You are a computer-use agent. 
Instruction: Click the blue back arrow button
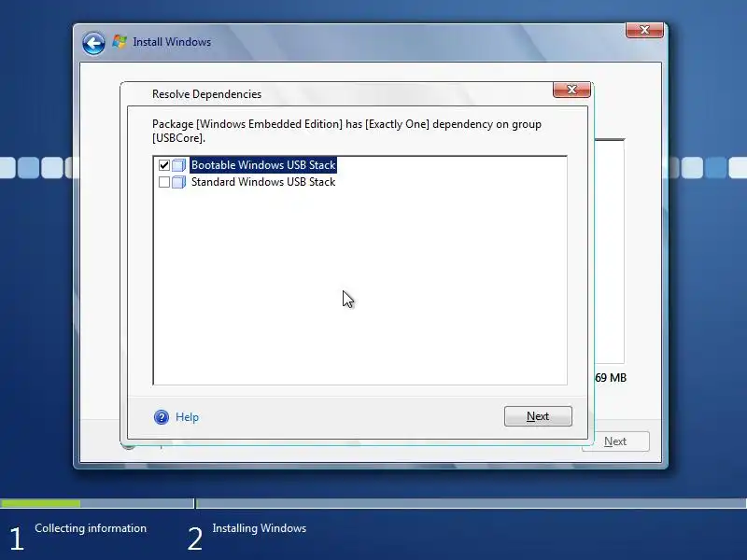point(93,44)
